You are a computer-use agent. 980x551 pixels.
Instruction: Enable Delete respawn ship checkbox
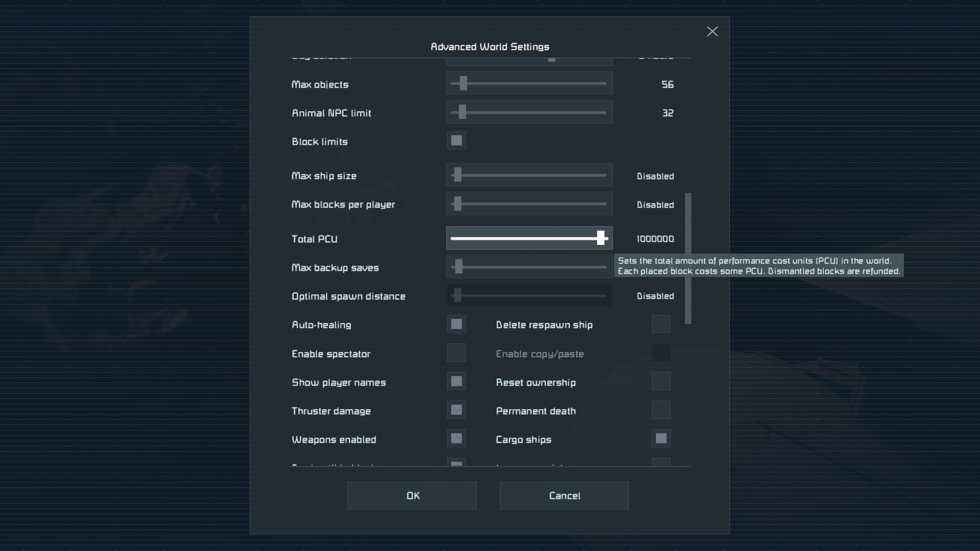661,324
